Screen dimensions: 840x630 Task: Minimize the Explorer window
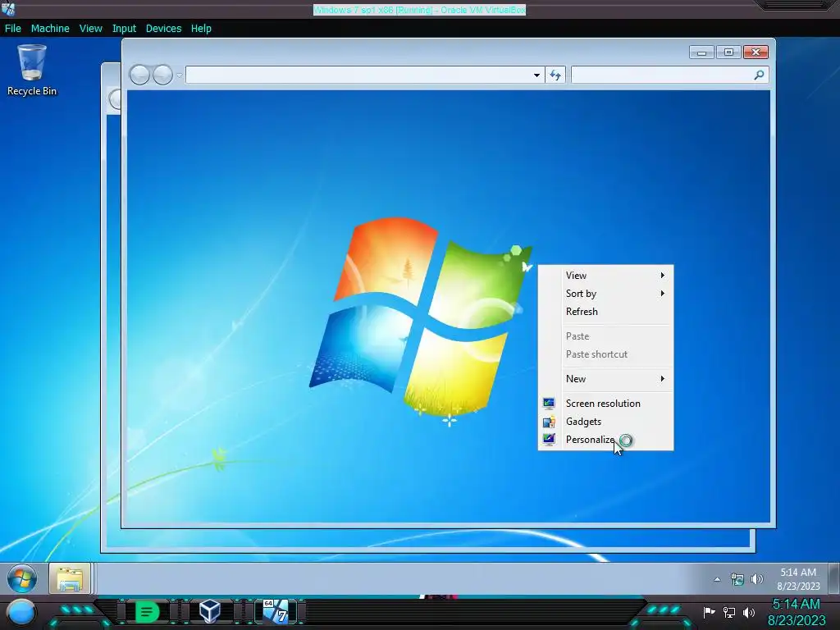point(701,52)
